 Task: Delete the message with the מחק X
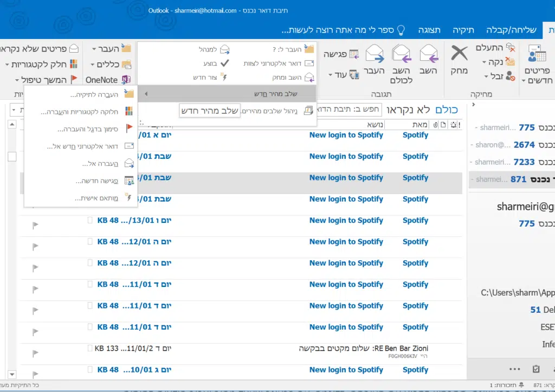(459, 54)
